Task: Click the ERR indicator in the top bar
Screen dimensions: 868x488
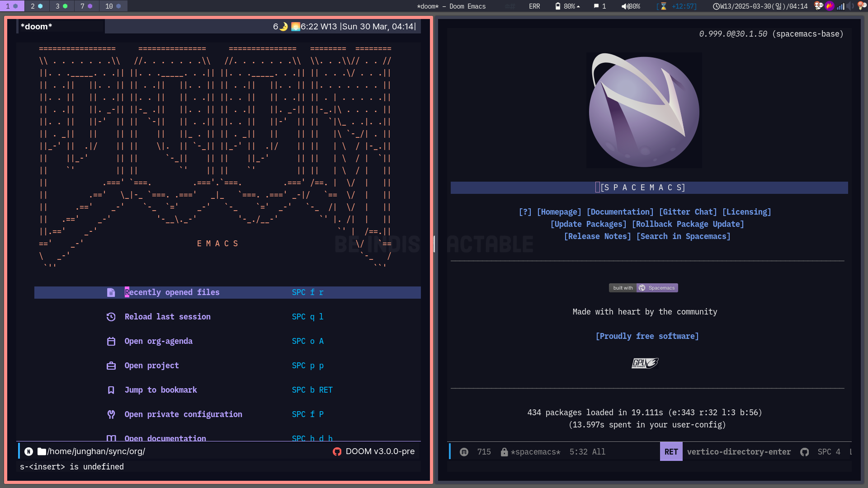Action: tap(534, 6)
